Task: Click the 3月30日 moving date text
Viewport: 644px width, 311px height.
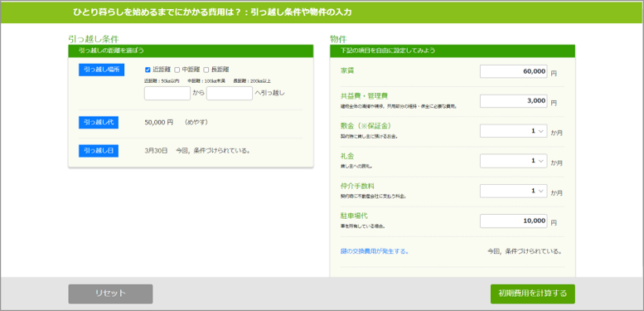Action: (156, 151)
